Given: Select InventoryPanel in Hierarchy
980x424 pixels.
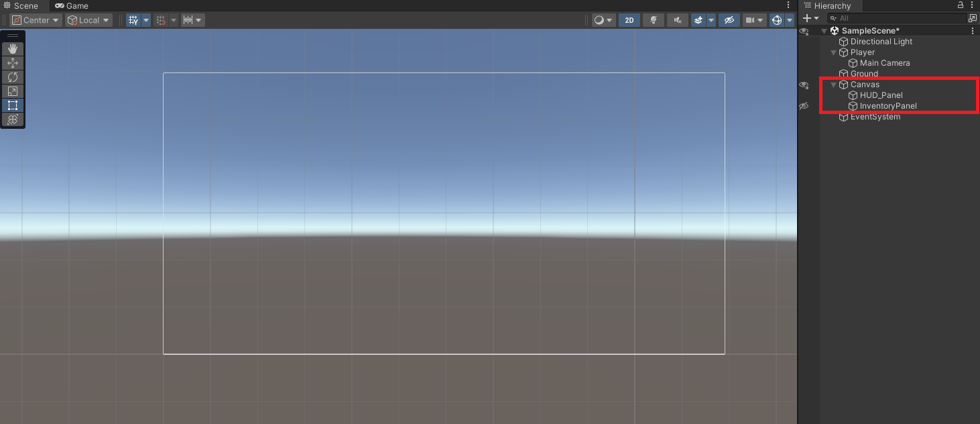Looking at the screenshot, I should 888,106.
